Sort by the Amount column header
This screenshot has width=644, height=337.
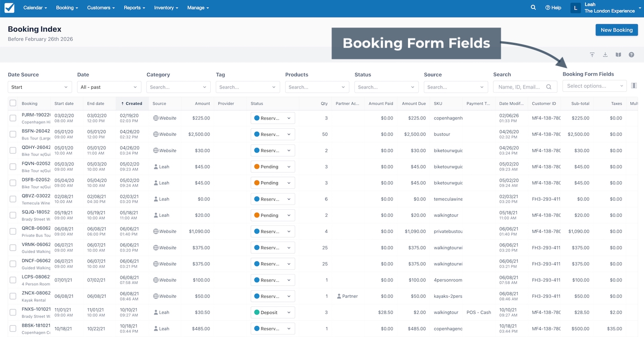click(202, 103)
